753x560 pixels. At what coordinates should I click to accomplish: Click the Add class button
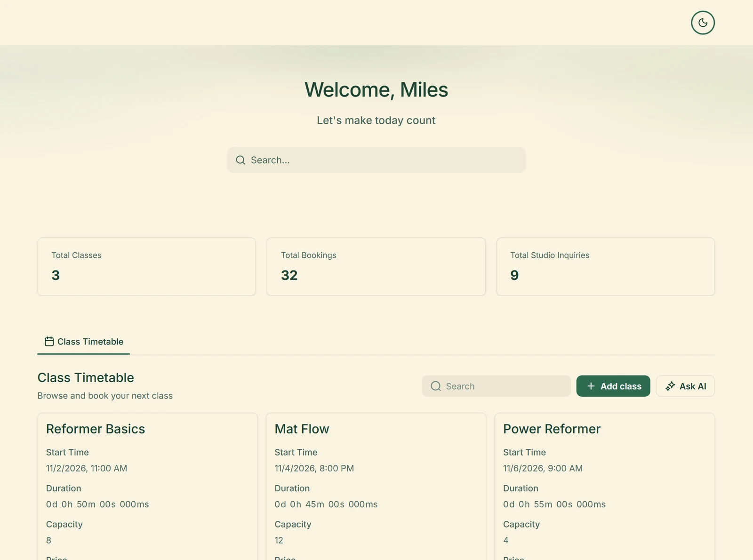[x=613, y=386]
